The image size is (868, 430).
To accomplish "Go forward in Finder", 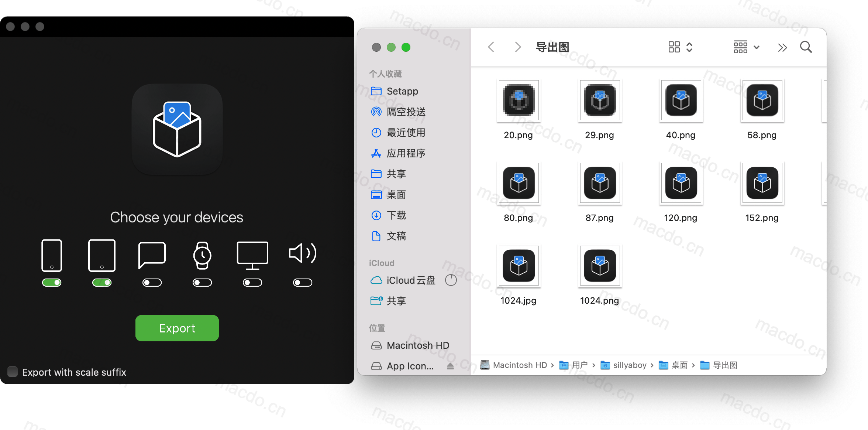I will [518, 47].
